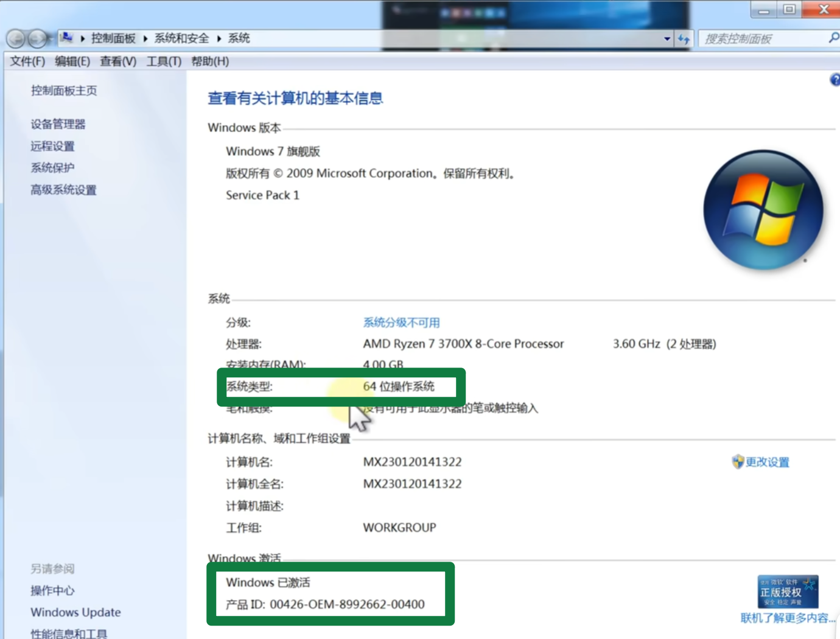Click the 64 位操作系统 system type value

399,386
